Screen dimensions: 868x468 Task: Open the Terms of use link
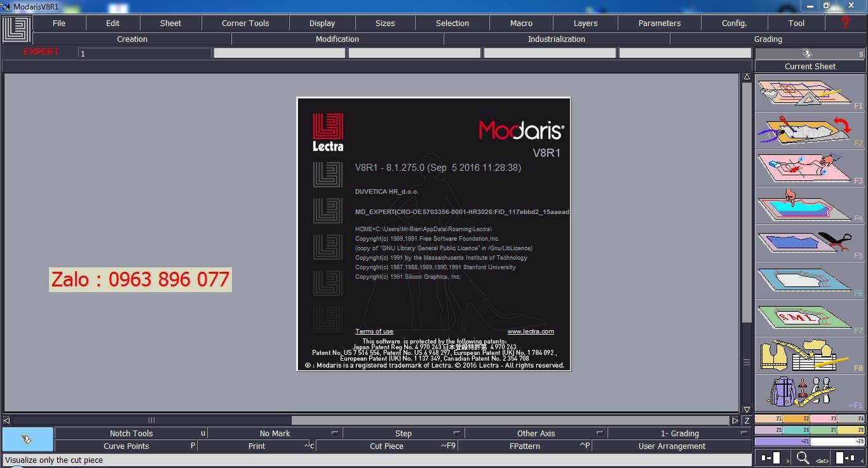click(374, 331)
